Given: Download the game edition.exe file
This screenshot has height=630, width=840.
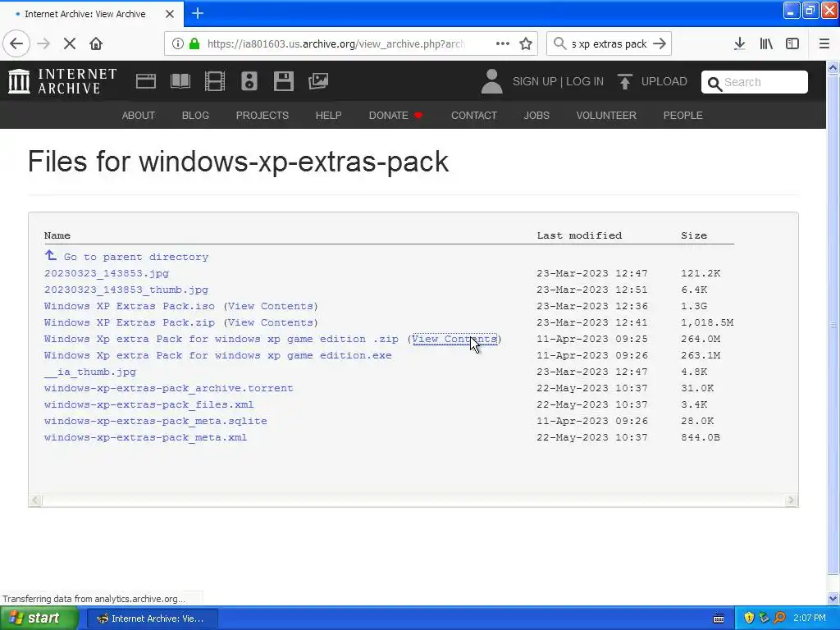Looking at the screenshot, I should coord(218,356).
